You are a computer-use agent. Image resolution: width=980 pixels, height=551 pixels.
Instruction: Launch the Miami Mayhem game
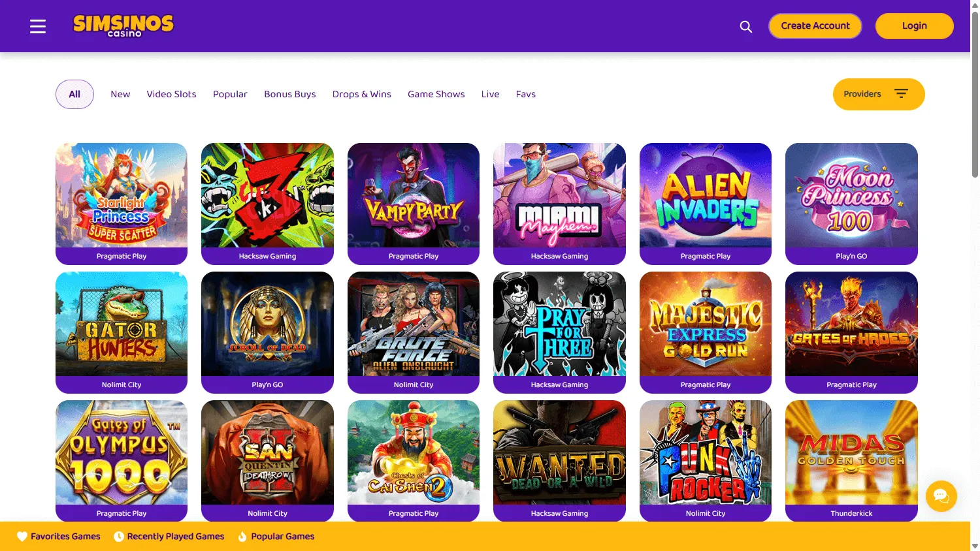559,204
